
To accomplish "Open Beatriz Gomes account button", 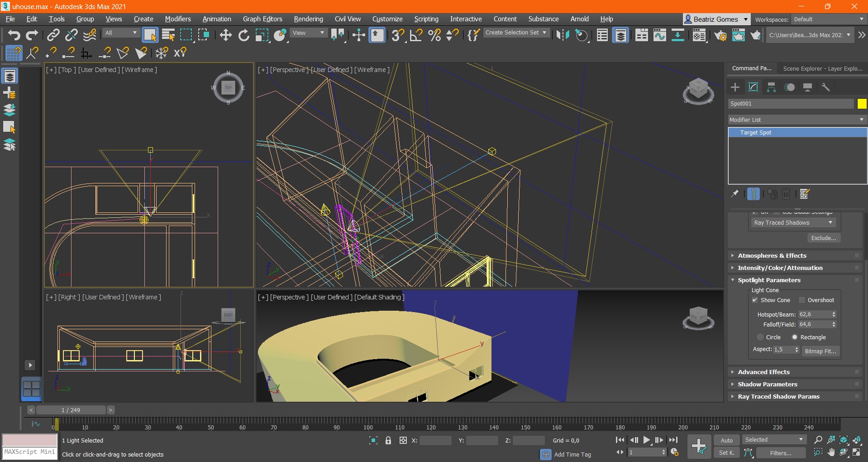I will [x=716, y=19].
